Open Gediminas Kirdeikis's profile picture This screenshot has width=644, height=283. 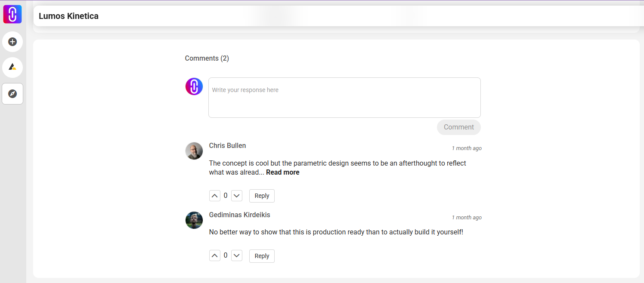(x=194, y=220)
